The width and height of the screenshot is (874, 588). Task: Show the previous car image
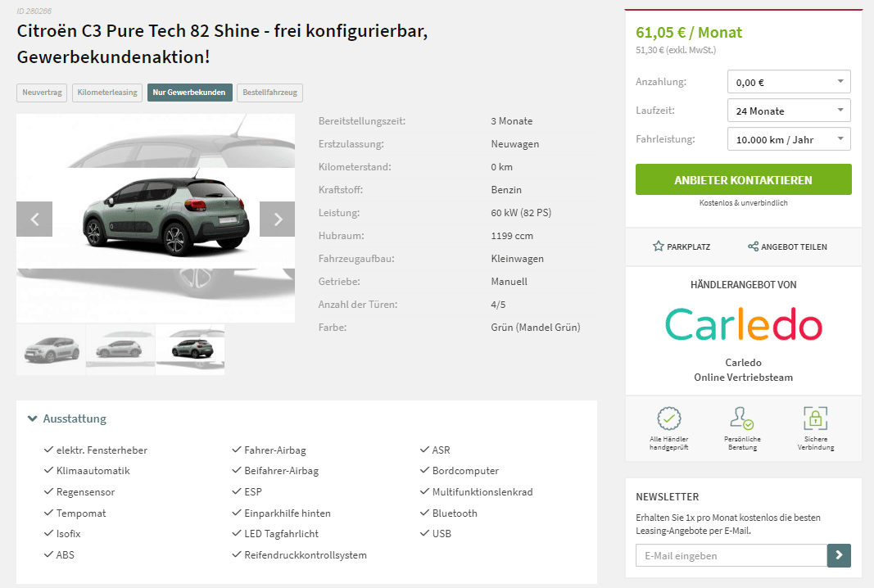click(34, 219)
